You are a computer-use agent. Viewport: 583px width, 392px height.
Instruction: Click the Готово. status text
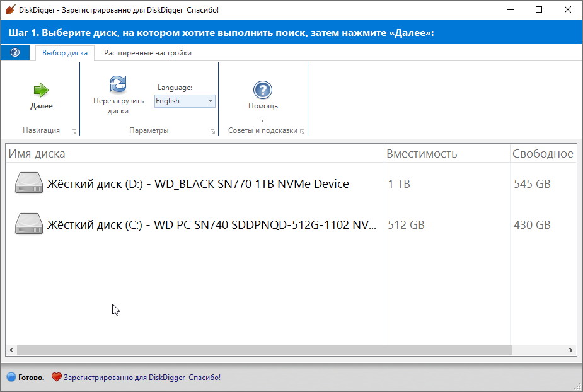pos(32,378)
